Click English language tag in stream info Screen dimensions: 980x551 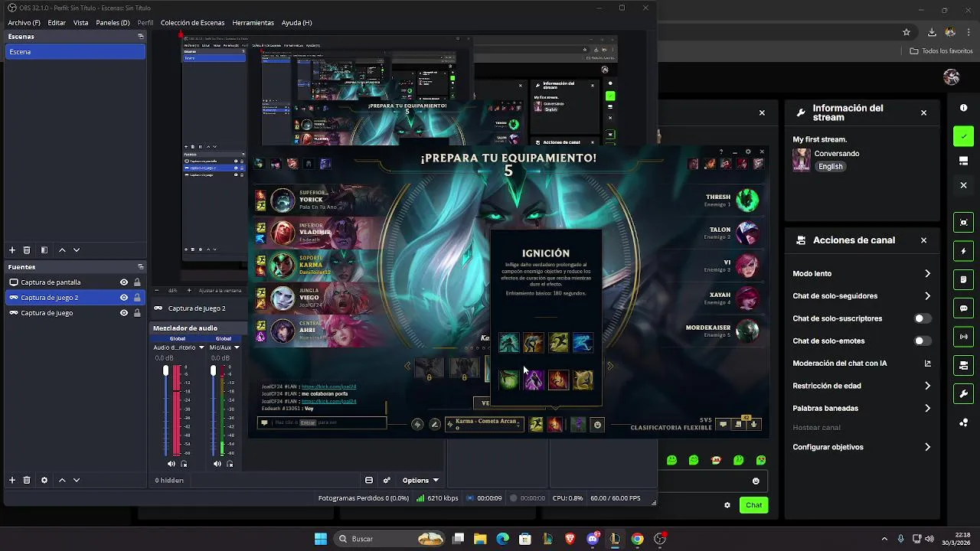(830, 167)
